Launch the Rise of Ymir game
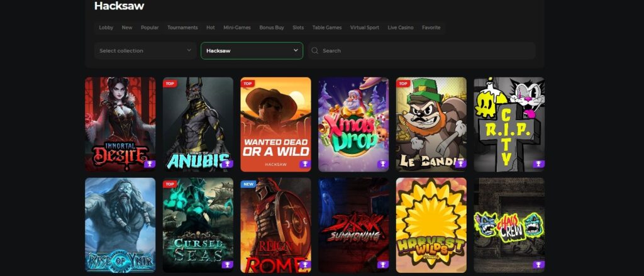 click(x=120, y=225)
